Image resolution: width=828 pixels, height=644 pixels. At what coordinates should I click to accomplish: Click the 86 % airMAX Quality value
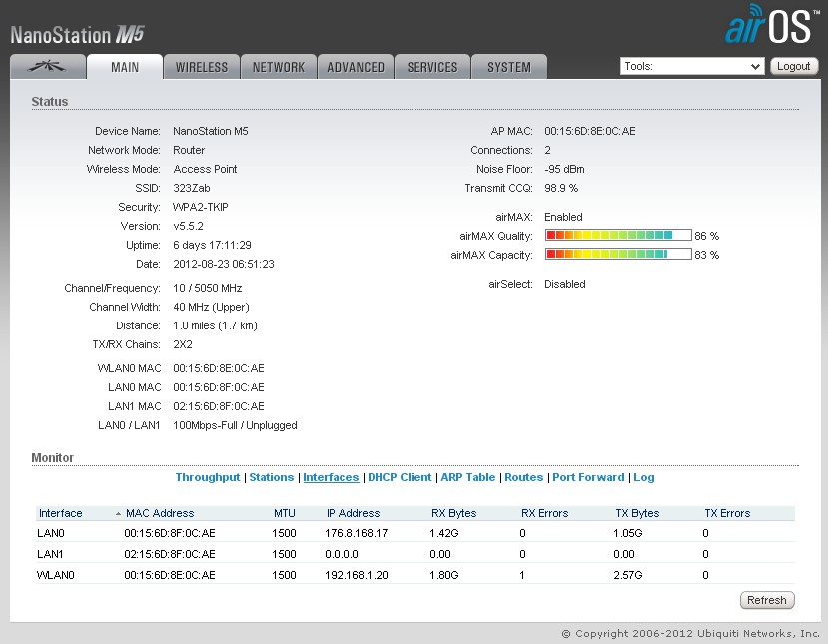tap(707, 236)
